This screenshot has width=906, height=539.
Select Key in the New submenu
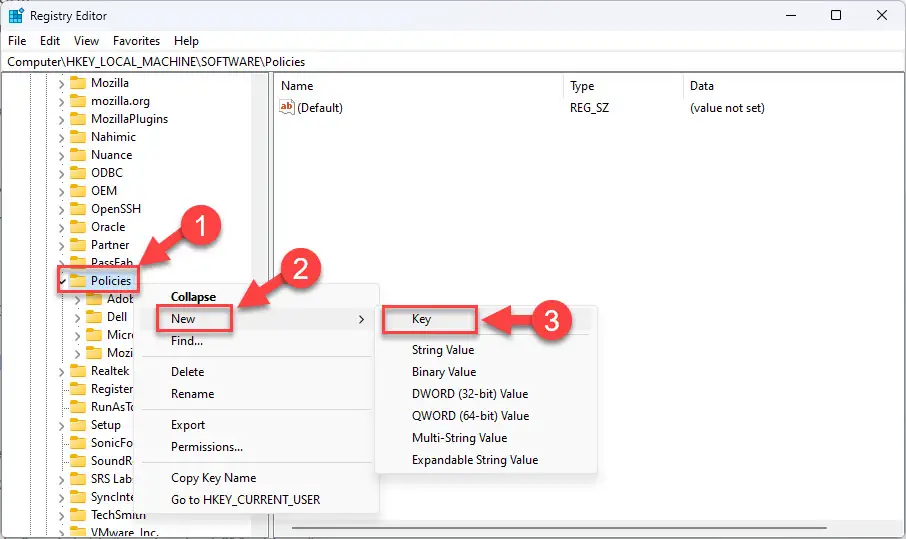(486, 319)
